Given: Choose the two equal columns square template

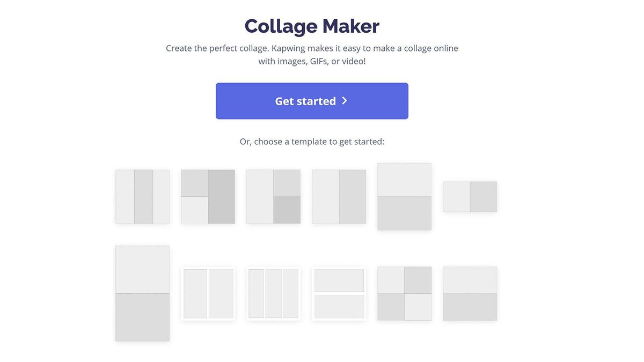Looking at the screenshot, I should pyautogui.click(x=339, y=197).
